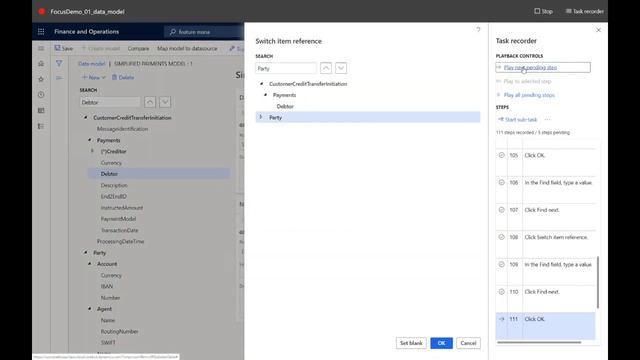Collapse CustomerCreditTransferInitiation in left tree

pyautogui.click(x=86, y=118)
